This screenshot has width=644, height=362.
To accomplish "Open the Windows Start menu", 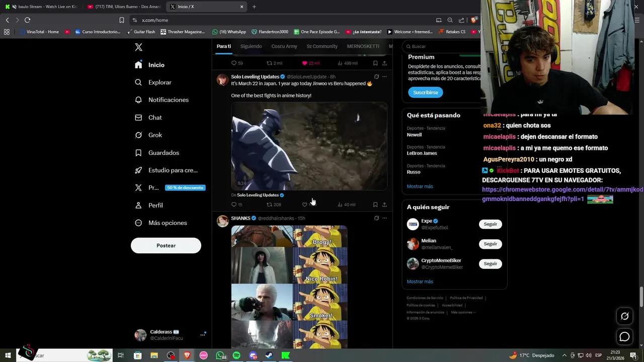I will click(x=8, y=355).
